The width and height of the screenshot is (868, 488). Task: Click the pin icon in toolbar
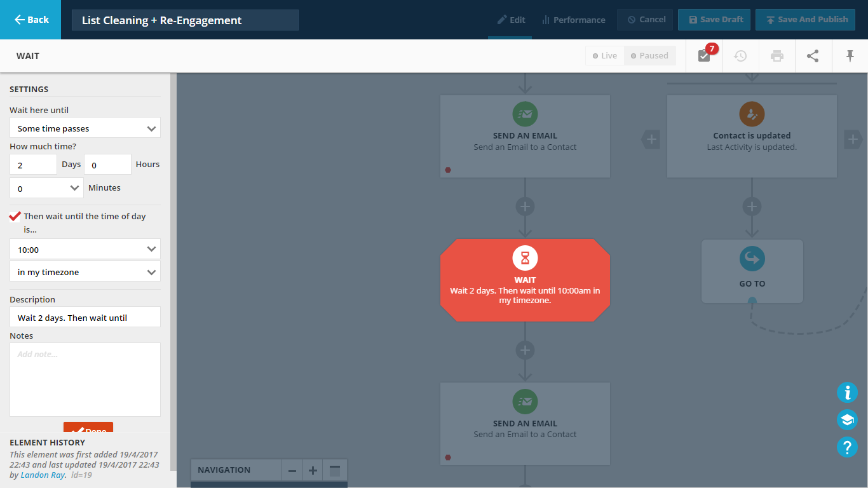[x=850, y=56]
